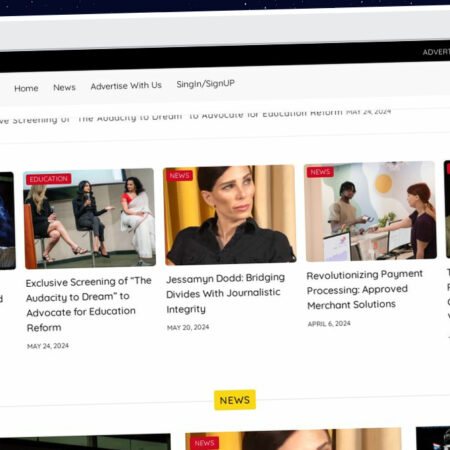
Task: Click the SingIn/SignUP link
Action: (x=205, y=84)
